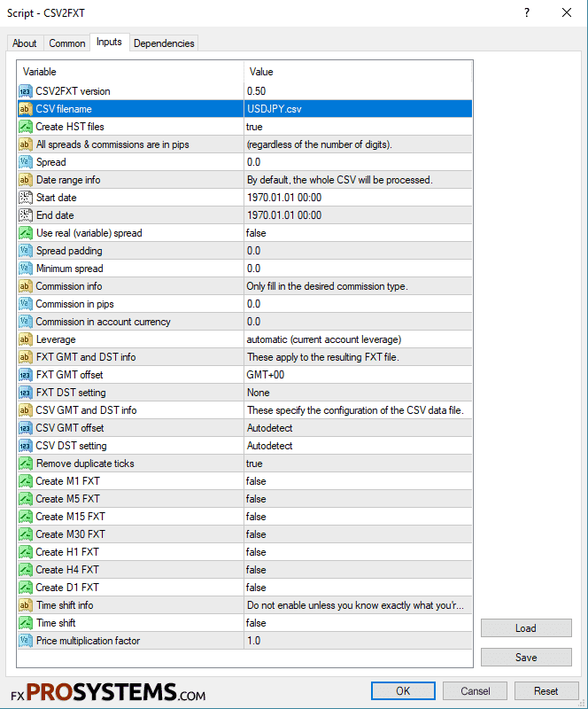This screenshot has width=588, height=709.
Task: Click the icon beside Minimum spread
Action: click(x=26, y=269)
